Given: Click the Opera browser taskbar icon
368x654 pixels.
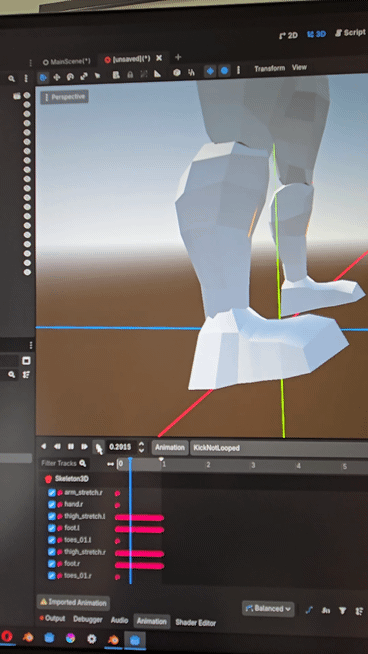Looking at the screenshot, I should (7, 636).
